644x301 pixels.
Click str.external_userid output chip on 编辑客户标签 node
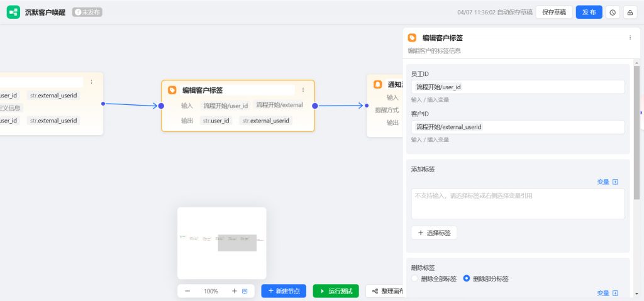click(266, 121)
